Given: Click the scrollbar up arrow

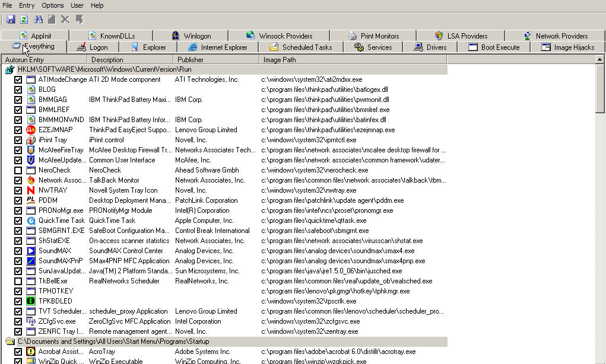Looking at the screenshot, I should (599, 59).
